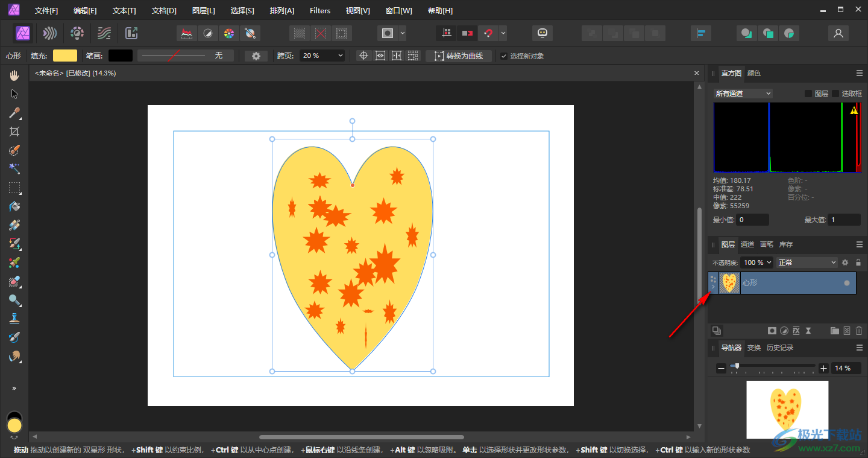Toggle the 选择新对象 checkbox
The width and height of the screenshot is (868, 458).
click(x=504, y=56)
